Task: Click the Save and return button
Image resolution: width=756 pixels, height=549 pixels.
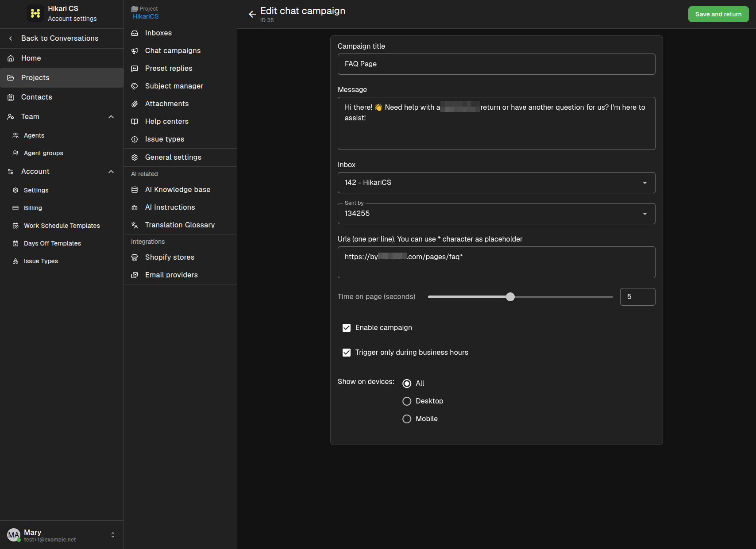Action: pyautogui.click(x=718, y=14)
